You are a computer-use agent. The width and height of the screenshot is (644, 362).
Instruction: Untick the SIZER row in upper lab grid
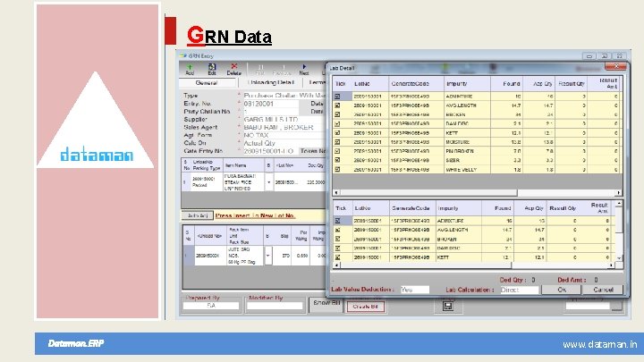click(337, 160)
